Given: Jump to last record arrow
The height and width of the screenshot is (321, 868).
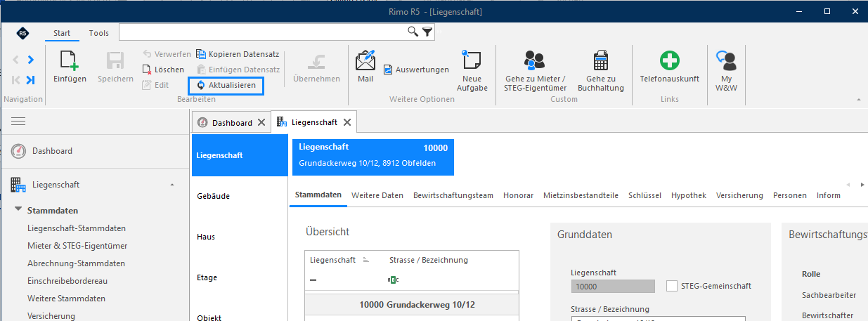Looking at the screenshot, I should (x=30, y=80).
